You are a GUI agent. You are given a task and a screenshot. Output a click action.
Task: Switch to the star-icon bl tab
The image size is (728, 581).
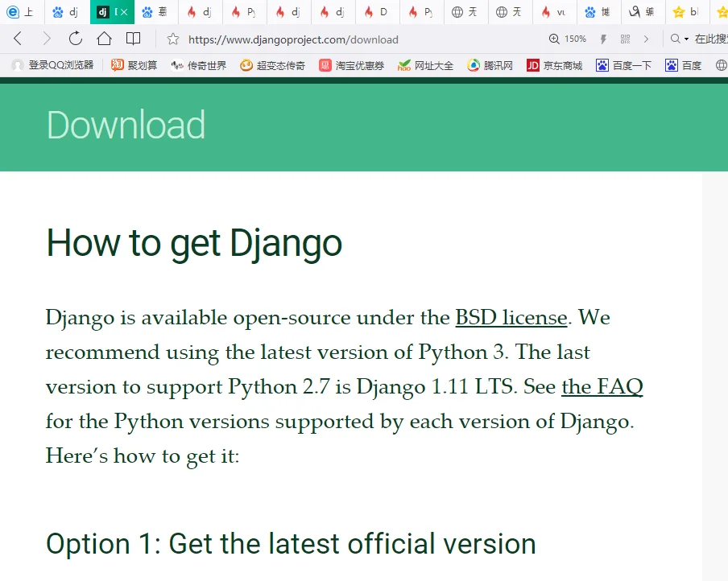point(688,12)
